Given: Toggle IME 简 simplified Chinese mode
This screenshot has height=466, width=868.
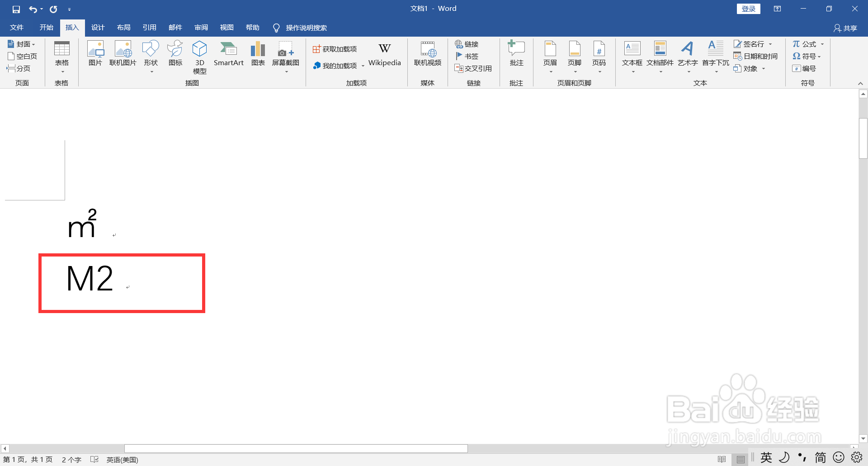Looking at the screenshot, I should click(x=821, y=457).
